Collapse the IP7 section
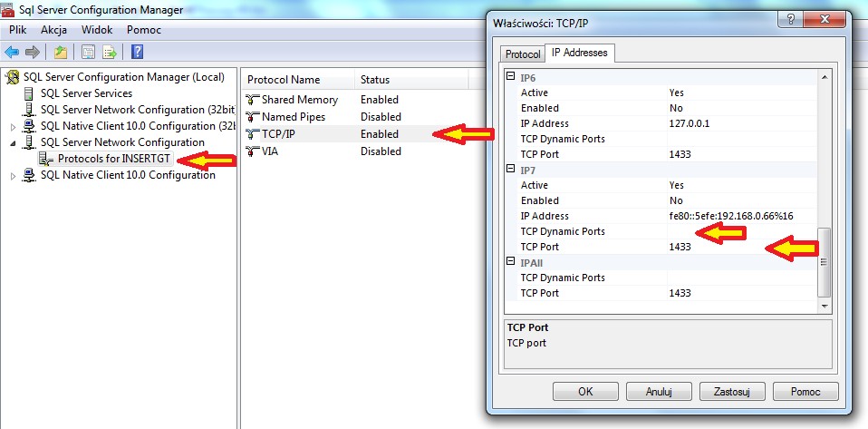The width and height of the screenshot is (868, 429). [x=511, y=170]
